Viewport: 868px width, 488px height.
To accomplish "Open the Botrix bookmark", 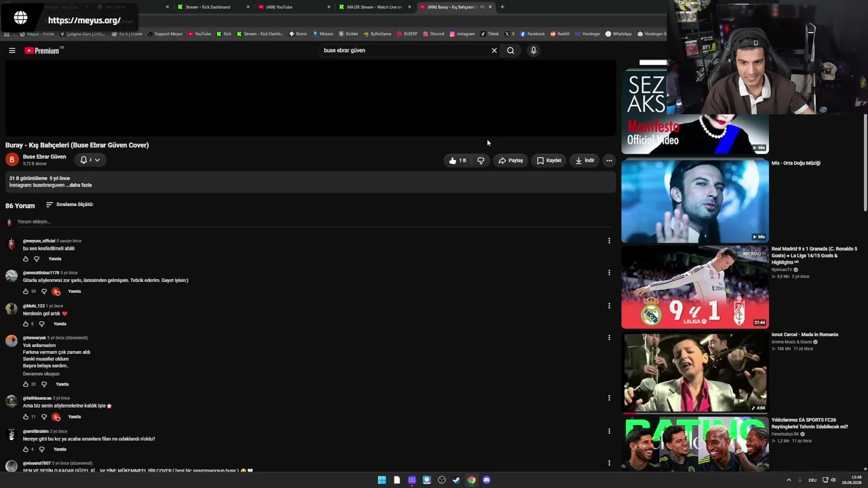I will coord(298,34).
